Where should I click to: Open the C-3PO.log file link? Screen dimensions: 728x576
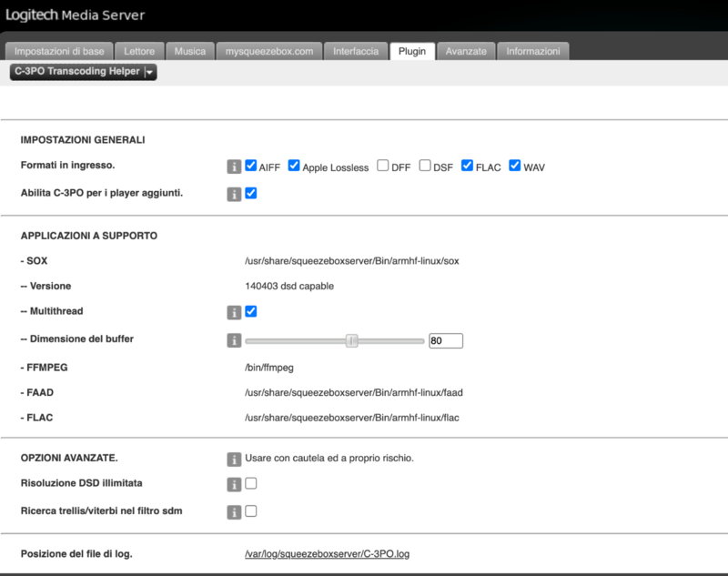(334, 554)
